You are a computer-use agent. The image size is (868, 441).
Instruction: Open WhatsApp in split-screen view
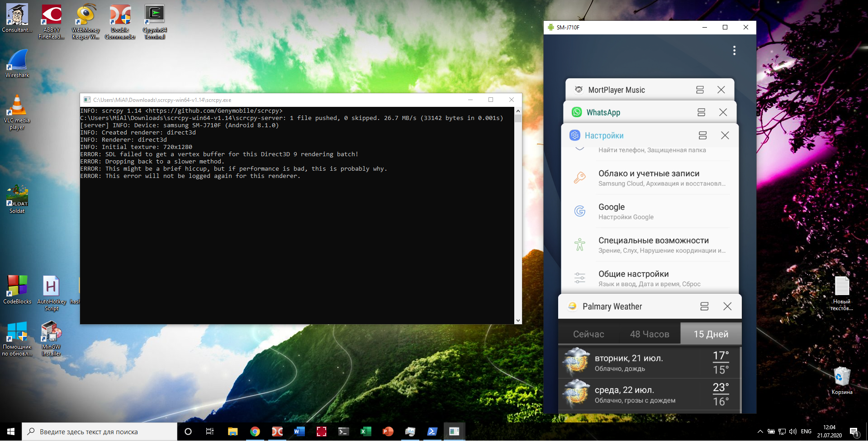click(701, 112)
